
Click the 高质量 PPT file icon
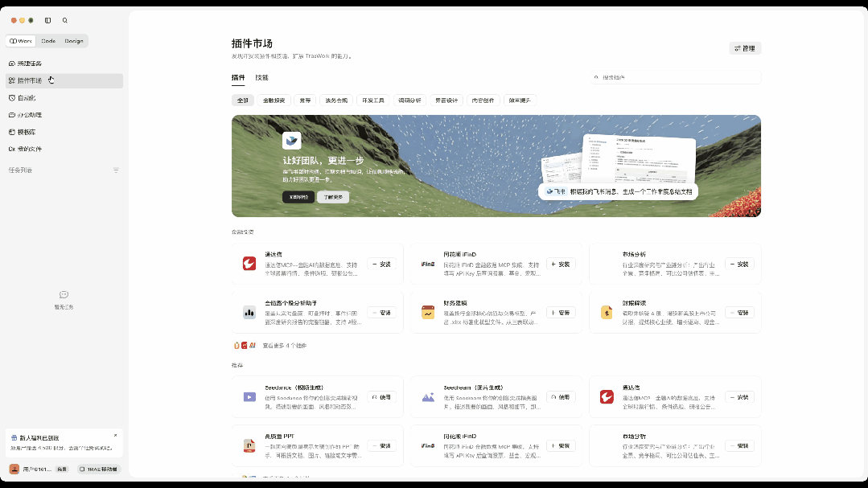249,446
